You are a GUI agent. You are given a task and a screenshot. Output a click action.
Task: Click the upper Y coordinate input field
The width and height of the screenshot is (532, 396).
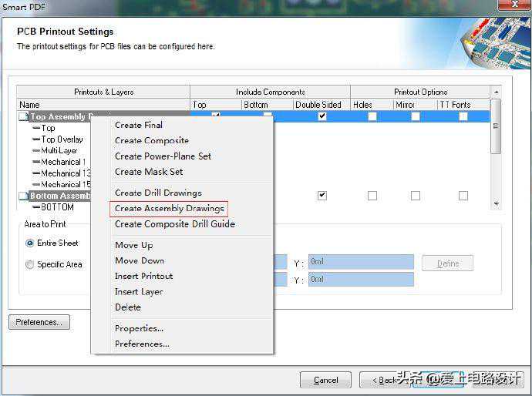pyautogui.click(x=360, y=262)
